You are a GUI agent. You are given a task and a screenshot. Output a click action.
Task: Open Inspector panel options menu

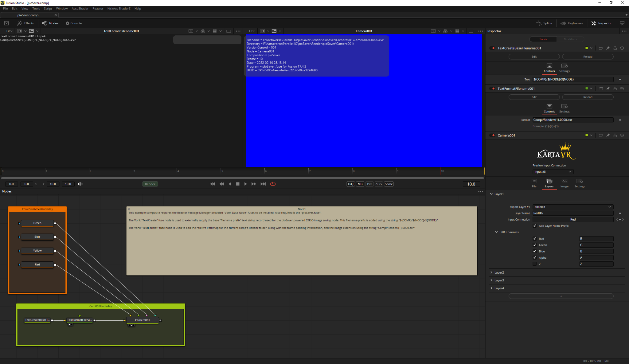tap(624, 31)
